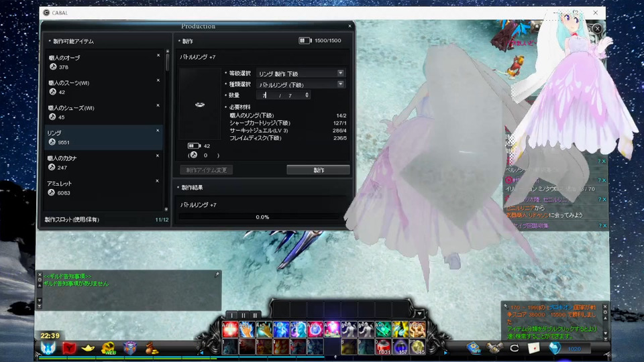Viewport: 644px width, 362px height.
Task: Click the crafting progress bar at 0.0%
Action: 262,217
